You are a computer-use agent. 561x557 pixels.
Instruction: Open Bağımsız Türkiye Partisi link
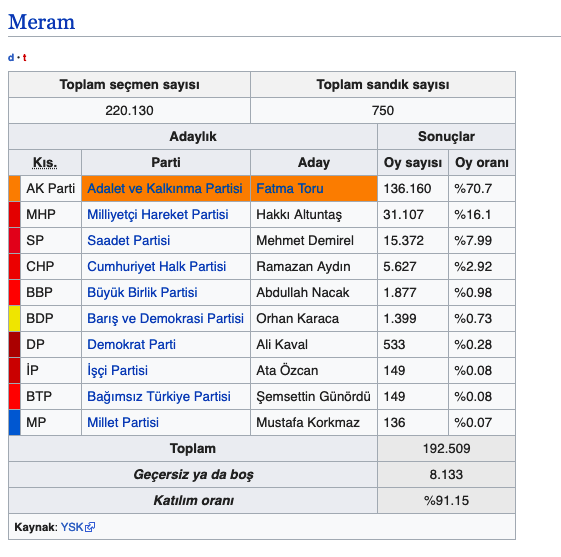click(x=159, y=396)
